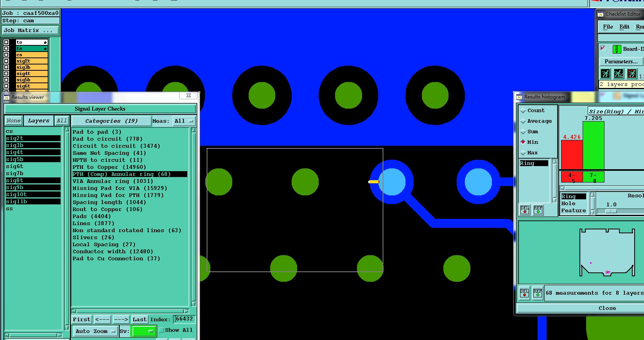Click Checklist Editor title bar icon
Image resolution: width=644 pixels, height=340 pixels.
click(x=601, y=14)
